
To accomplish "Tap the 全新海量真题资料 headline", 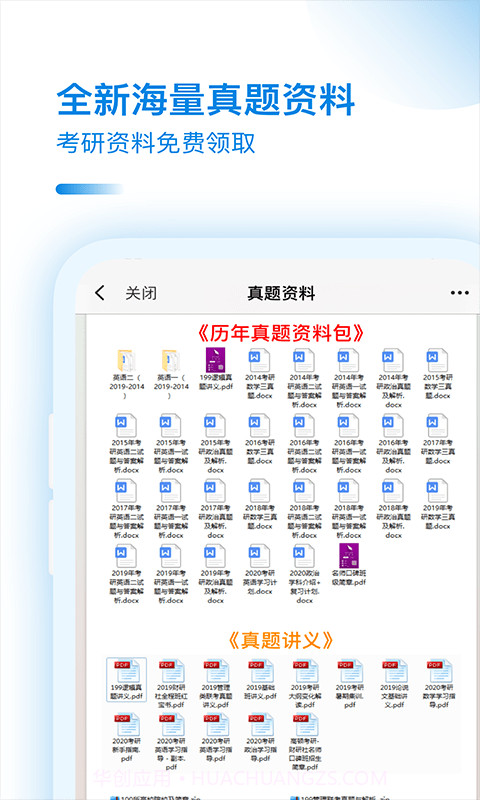I will [206, 98].
